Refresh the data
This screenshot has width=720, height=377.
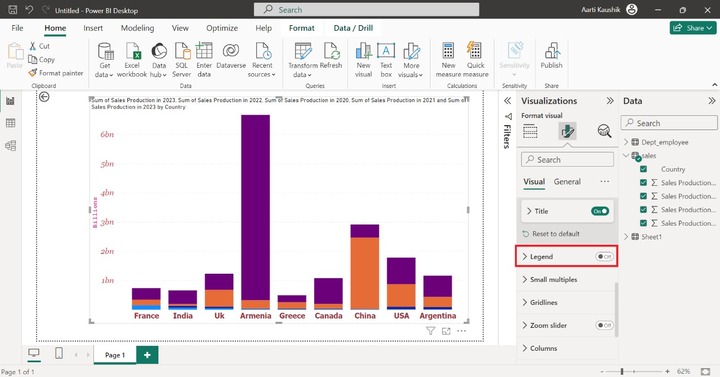pos(331,56)
